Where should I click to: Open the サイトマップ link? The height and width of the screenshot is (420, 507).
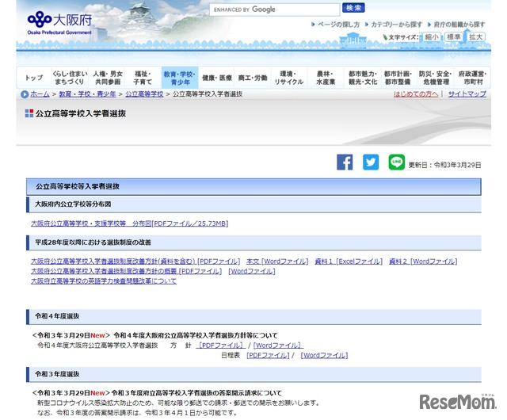click(467, 94)
